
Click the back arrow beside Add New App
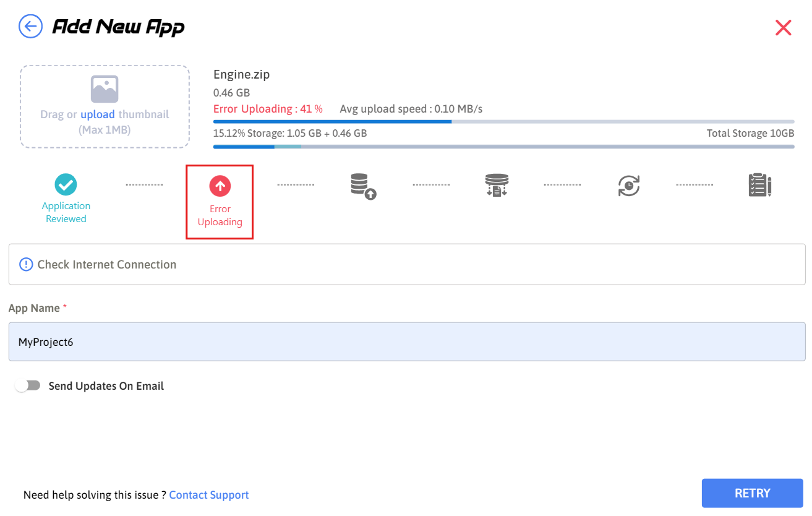[x=30, y=27]
